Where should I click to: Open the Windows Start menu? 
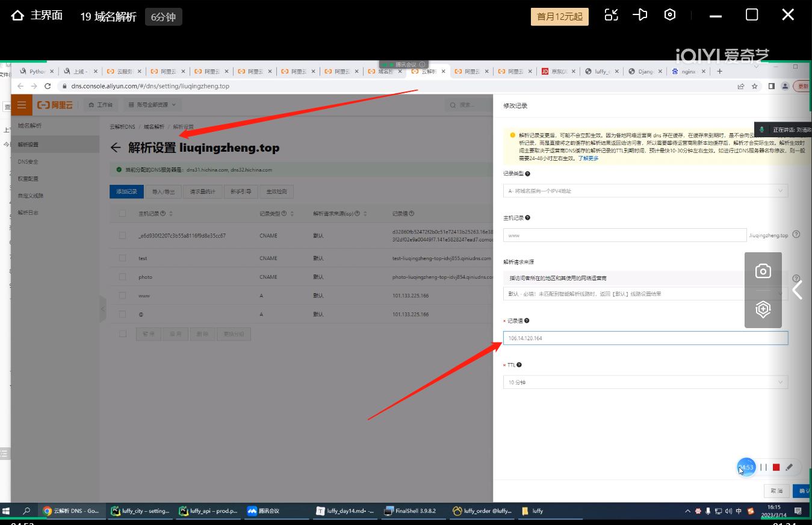point(7,511)
